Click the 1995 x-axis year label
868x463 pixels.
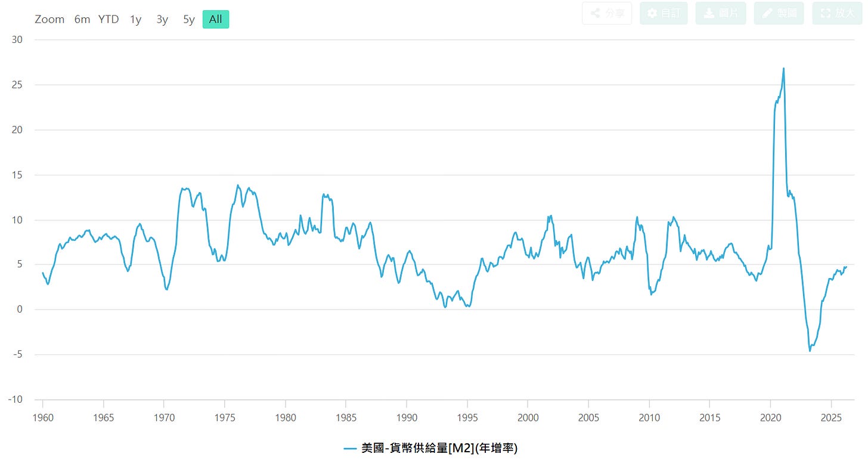(x=467, y=418)
